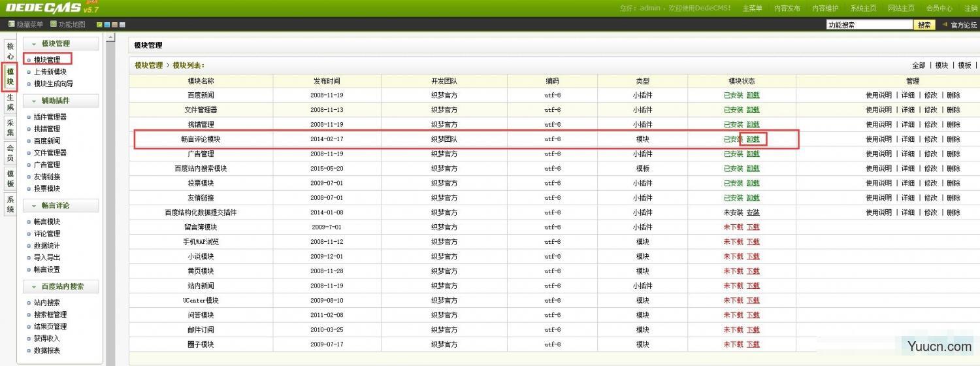Switch to the 核心 vertical tab
Screen dimensions: 980x366
(10, 52)
